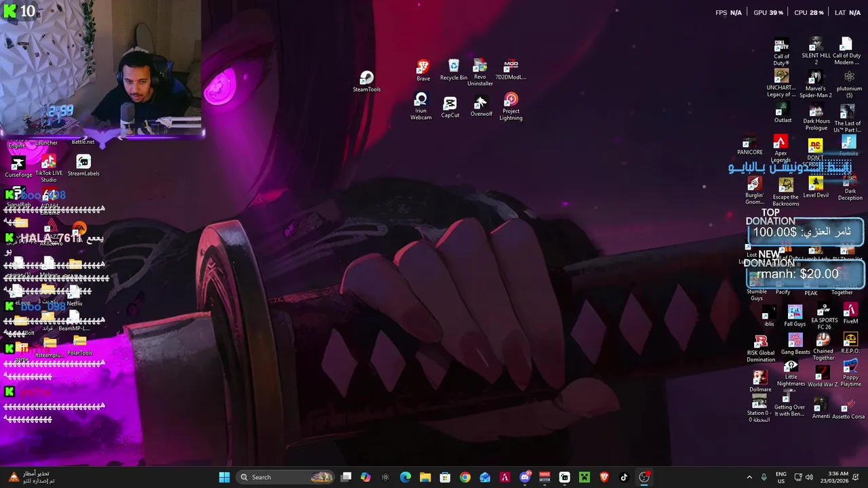Open the Dark Deception shortcut

[x=850, y=188]
